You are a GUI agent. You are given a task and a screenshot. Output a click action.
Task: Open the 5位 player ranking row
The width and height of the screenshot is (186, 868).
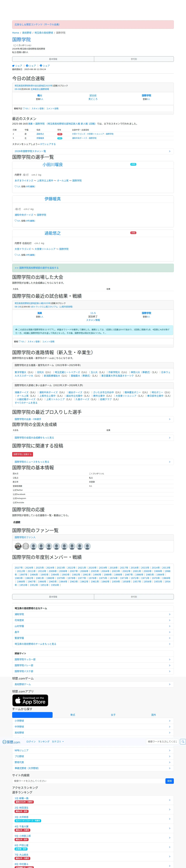[x=93, y=838]
